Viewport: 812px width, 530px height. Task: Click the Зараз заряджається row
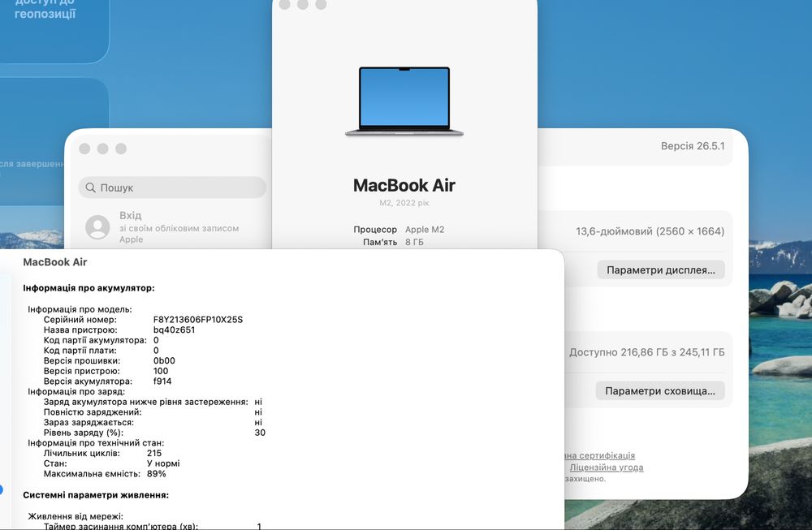point(153,422)
